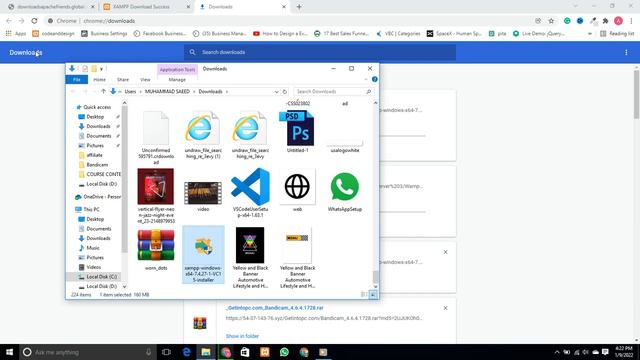The width and height of the screenshot is (640, 360).
Task: Open the File tab in Explorer
Action: point(77,80)
